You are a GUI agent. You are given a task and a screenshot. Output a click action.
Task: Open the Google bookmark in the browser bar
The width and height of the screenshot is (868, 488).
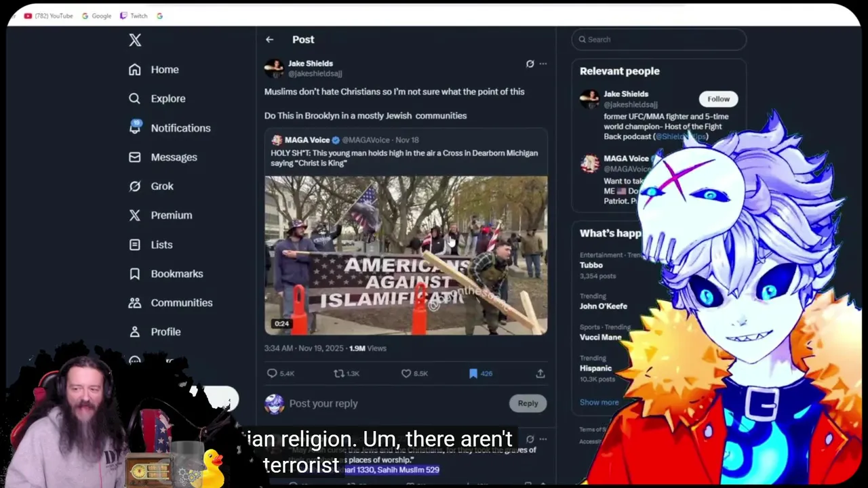(96, 16)
